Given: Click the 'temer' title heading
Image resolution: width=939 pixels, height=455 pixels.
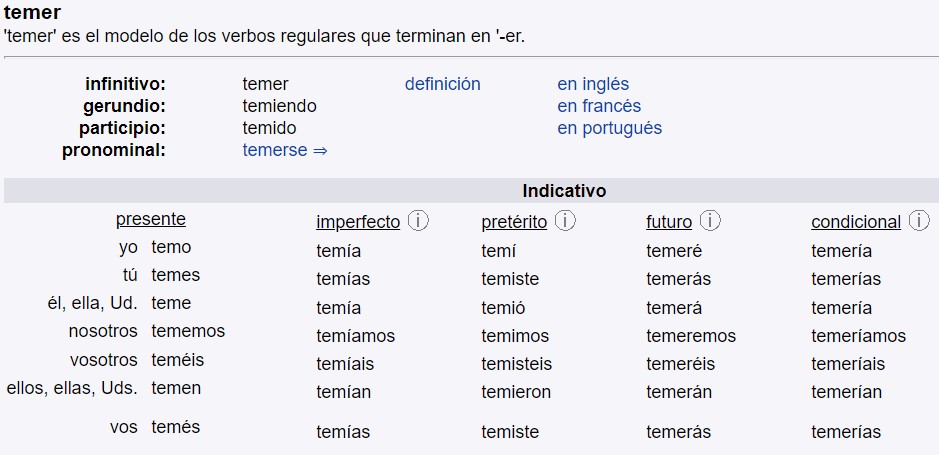Looking at the screenshot, I should click(32, 13).
